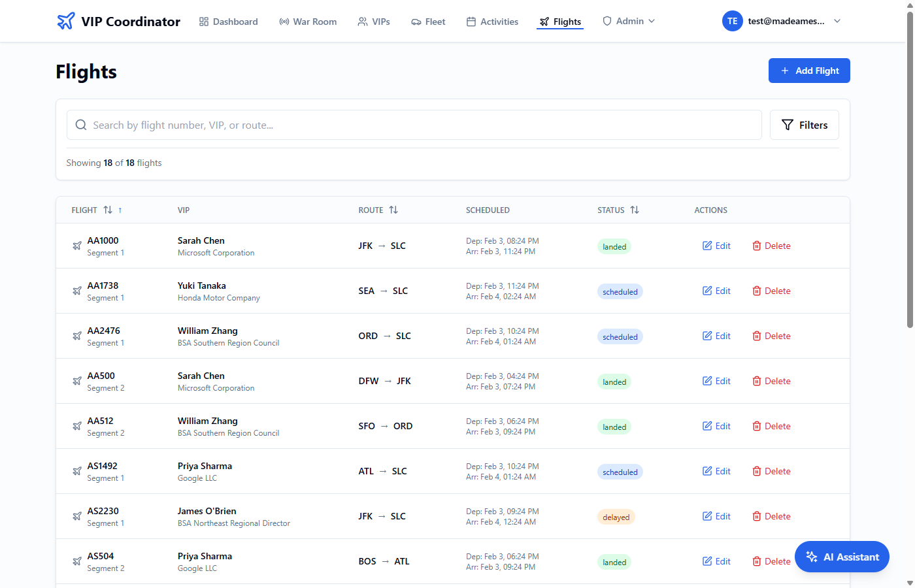The height and width of the screenshot is (588, 915).
Task: Click the pencil edit icon for AS1492
Action: (707, 471)
